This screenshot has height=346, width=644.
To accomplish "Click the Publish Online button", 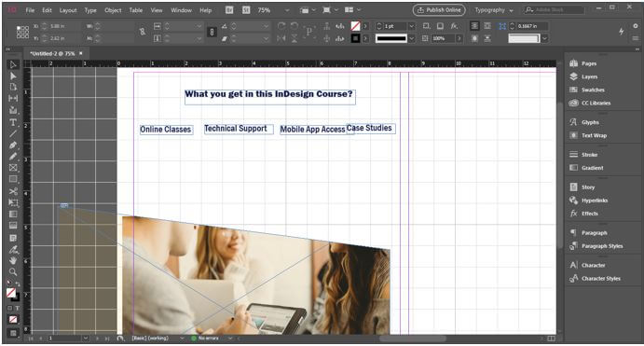I will pos(439,10).
